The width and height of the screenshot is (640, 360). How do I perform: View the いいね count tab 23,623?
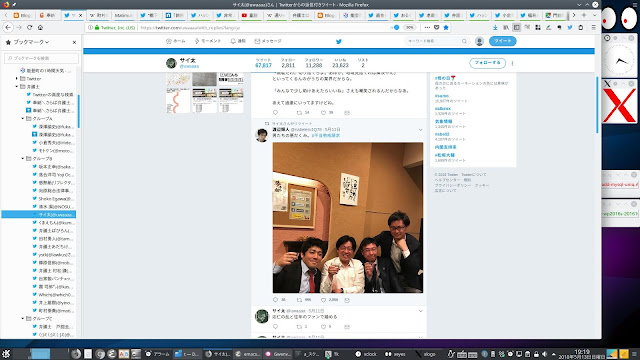340,62
